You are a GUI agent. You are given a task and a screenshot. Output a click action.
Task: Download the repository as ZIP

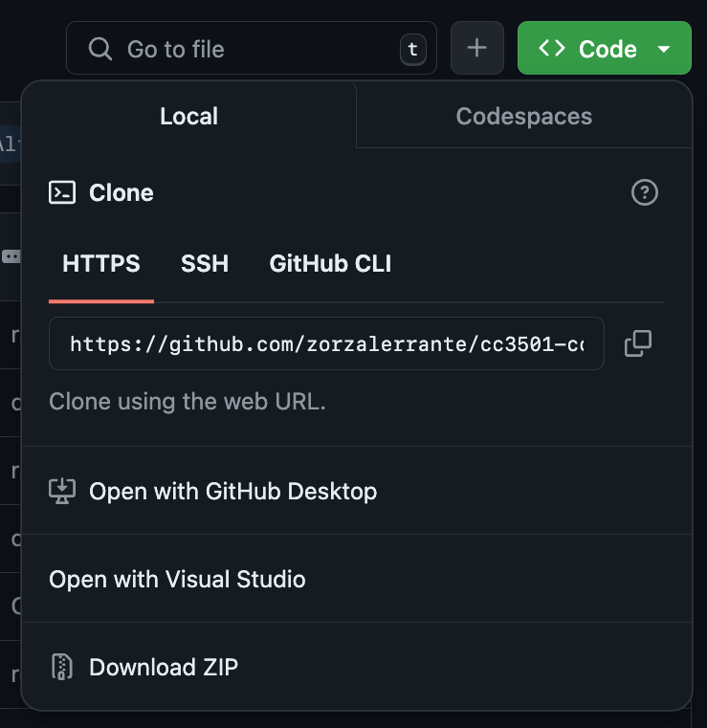(164, 667)
